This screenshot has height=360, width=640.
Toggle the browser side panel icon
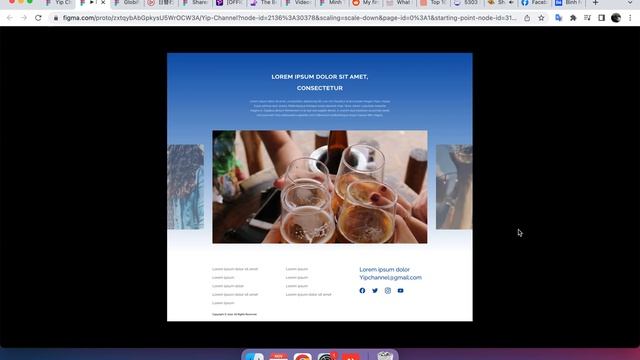click(602, 18)
